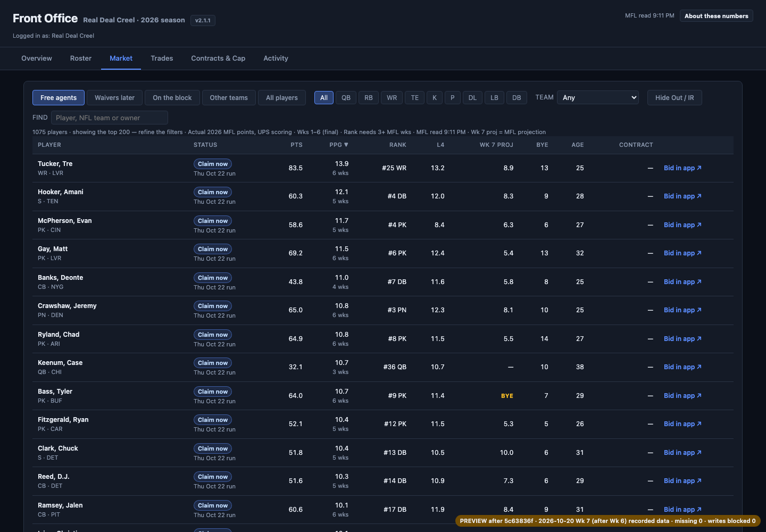
Task: Open the TEAM dropdown set to Any
Action: click(598, 98)
